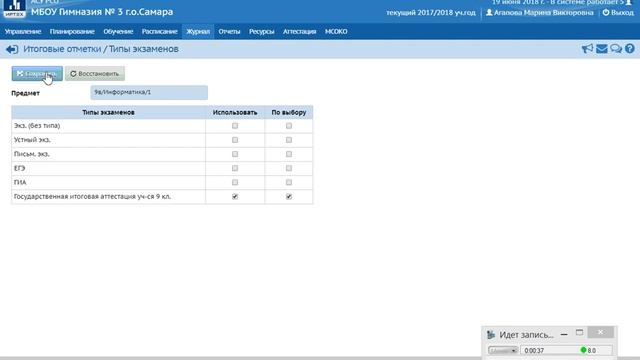This screenshot has height=360, width=640.
Task: Check Использовать for ГИА
Action: pyautogui.click(x=235, y=182)
